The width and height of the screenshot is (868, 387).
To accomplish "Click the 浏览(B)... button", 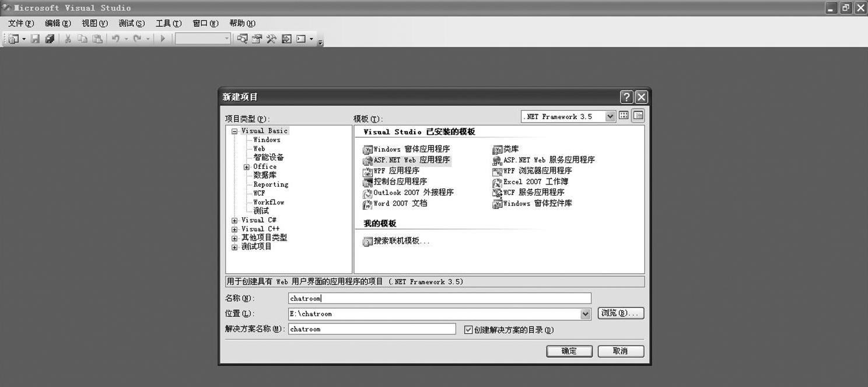I will pos(621,313).
